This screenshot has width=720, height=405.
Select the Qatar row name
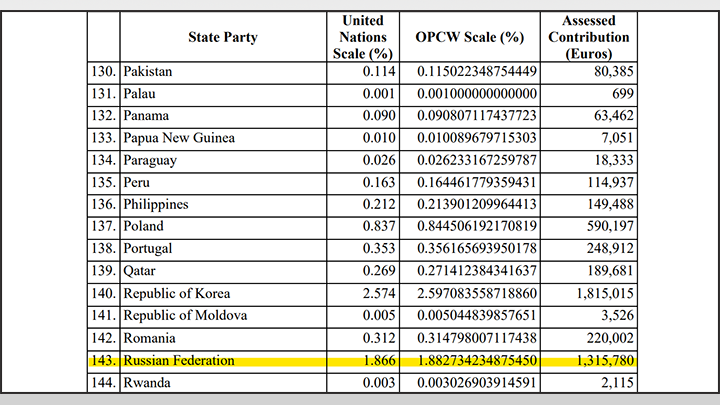141,271
